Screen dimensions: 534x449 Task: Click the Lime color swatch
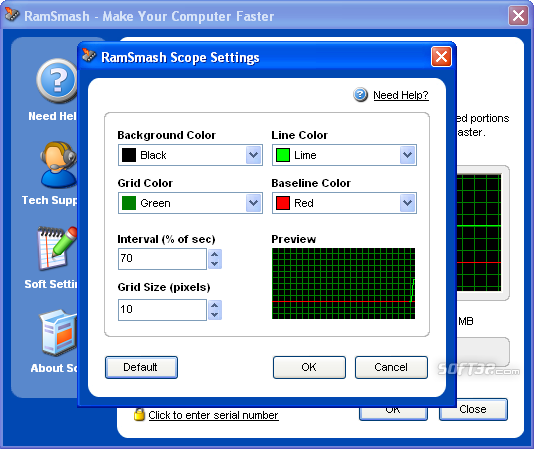click(x=283, y=155)
